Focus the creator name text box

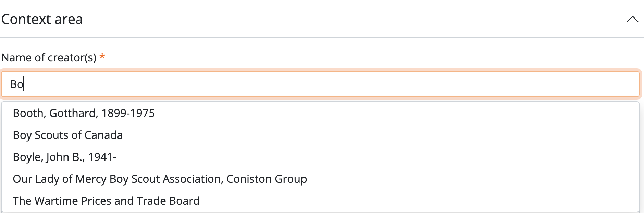(320, 84)
